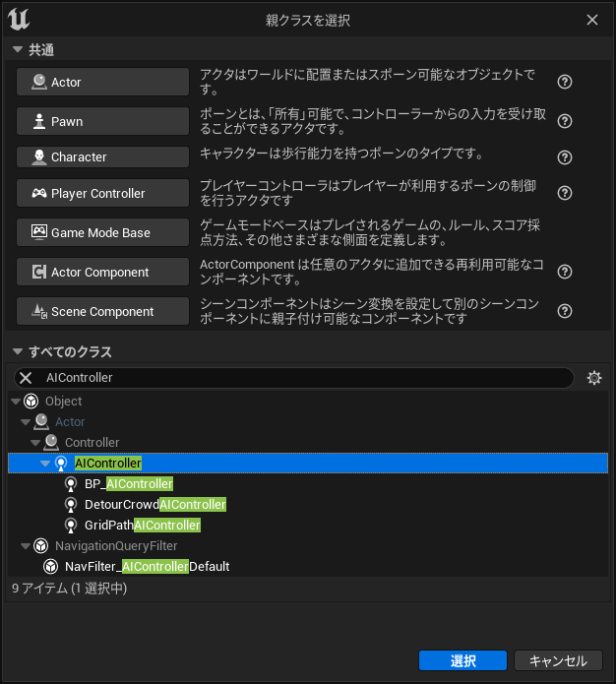Image resolution: width=616 pixels, height=684 pixels.
Task: Select the NavigationQueryFilter row label
Action: pos(116,545)
